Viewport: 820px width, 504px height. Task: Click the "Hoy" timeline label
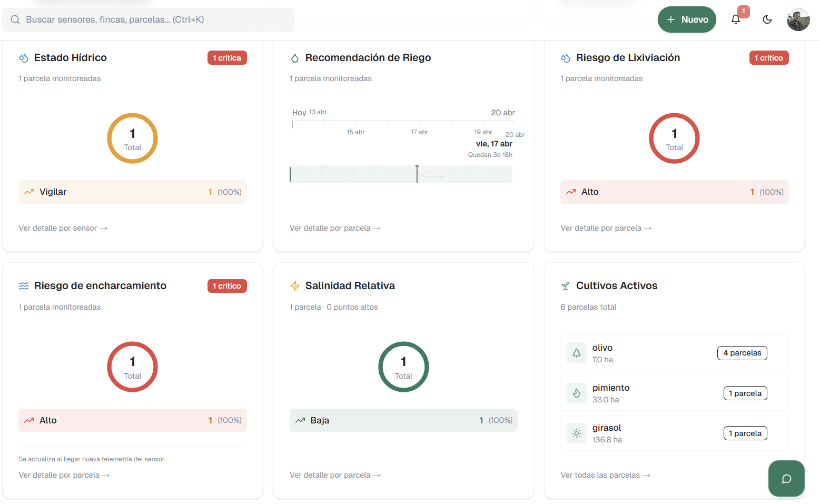pyautogui.click(x=299, y=113)
